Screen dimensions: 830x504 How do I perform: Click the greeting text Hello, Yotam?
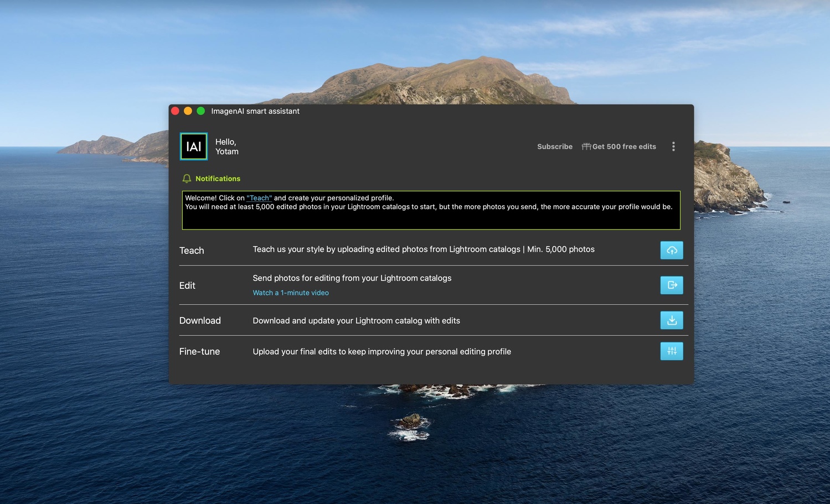tap(226, 146)
